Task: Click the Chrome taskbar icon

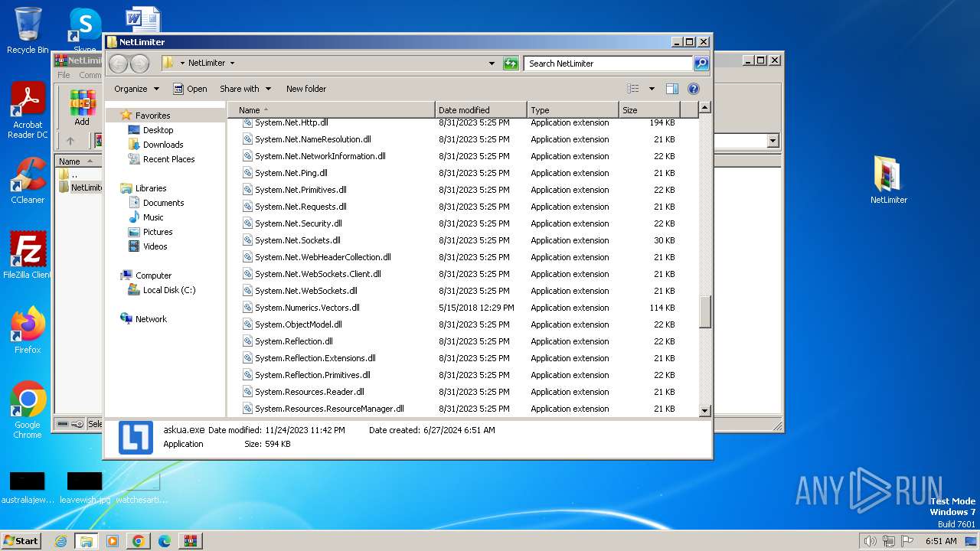Action: click(x=138, y=541)
